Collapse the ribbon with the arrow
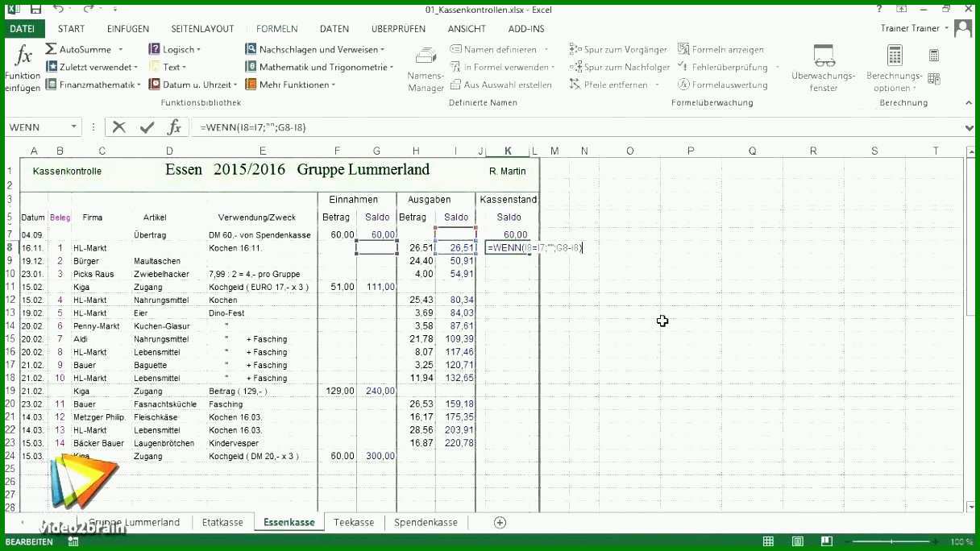980x551 pixels. pos(969,102)
